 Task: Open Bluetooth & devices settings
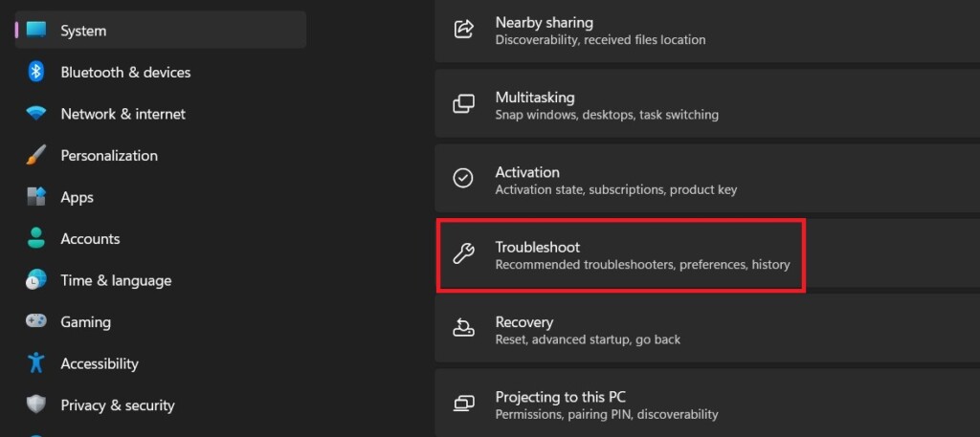tap(125, 72)
